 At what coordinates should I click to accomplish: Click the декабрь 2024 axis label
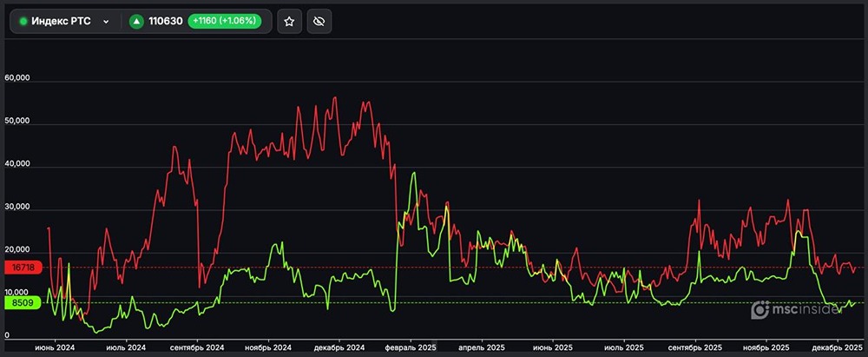pyautogui.click(x=339, y=347)
